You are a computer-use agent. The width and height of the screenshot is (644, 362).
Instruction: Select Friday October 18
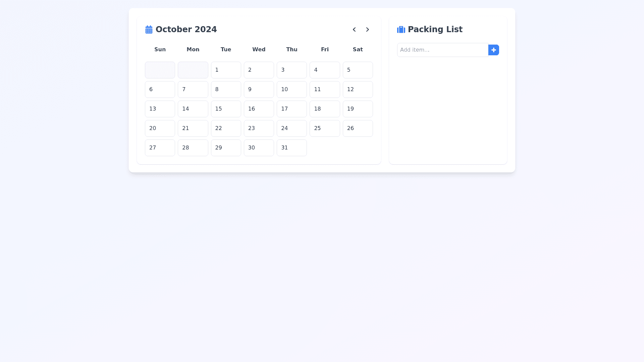click(x=324, y=109)
